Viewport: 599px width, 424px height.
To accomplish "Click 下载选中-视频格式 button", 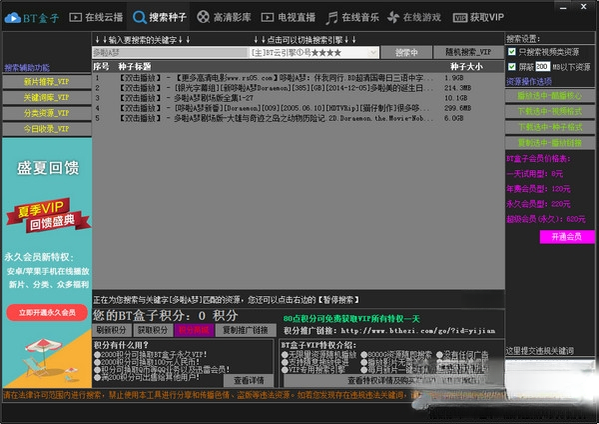I will 550,111.
